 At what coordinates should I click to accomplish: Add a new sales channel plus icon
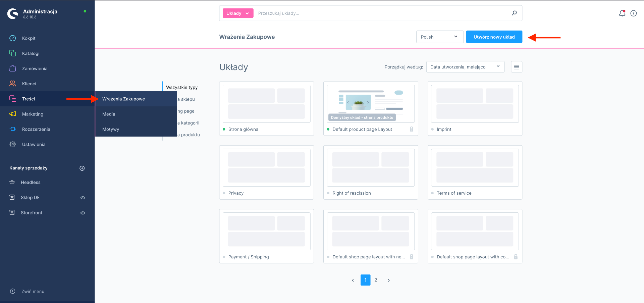pos(82,168)
